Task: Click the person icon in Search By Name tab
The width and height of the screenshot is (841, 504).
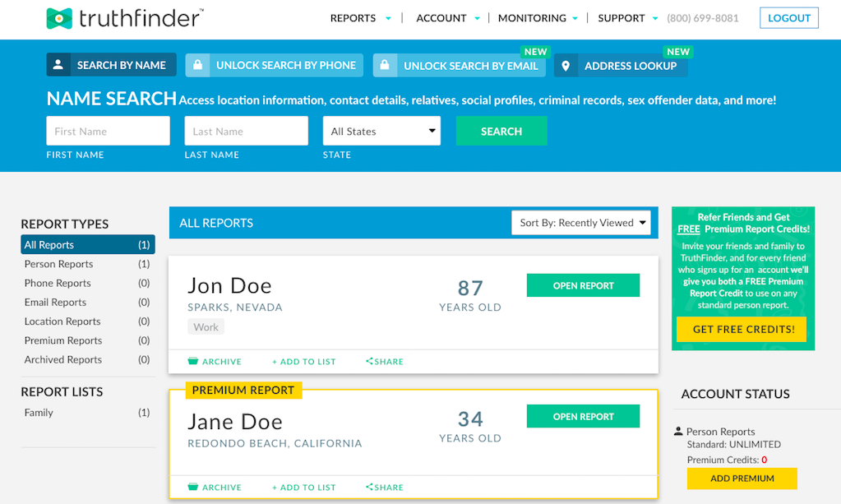Action: pyautogui.click(x=58, y=65)
